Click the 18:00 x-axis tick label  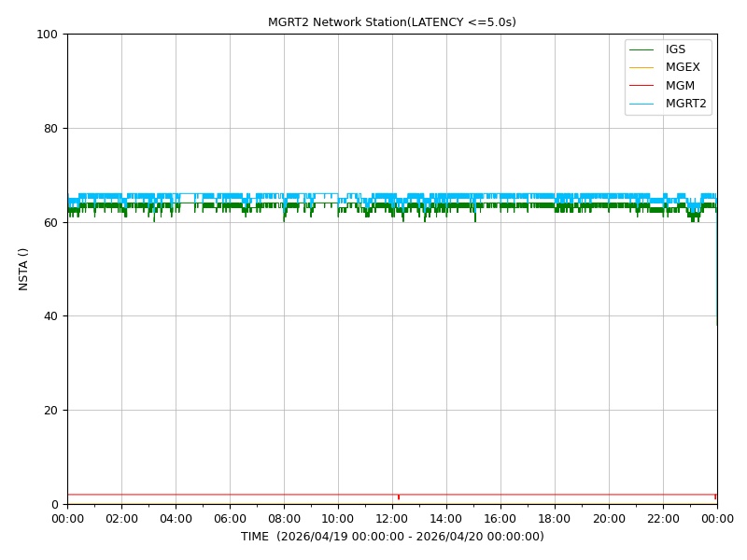click(554, 519)
